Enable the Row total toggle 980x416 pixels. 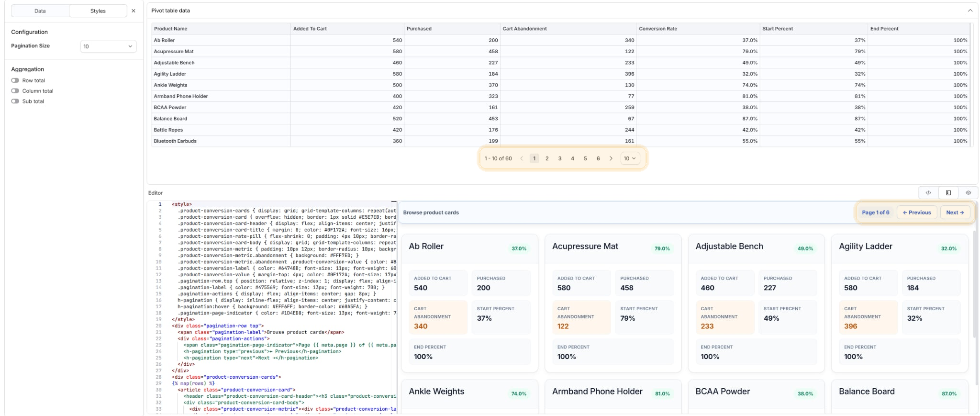[x=15, y=80]
